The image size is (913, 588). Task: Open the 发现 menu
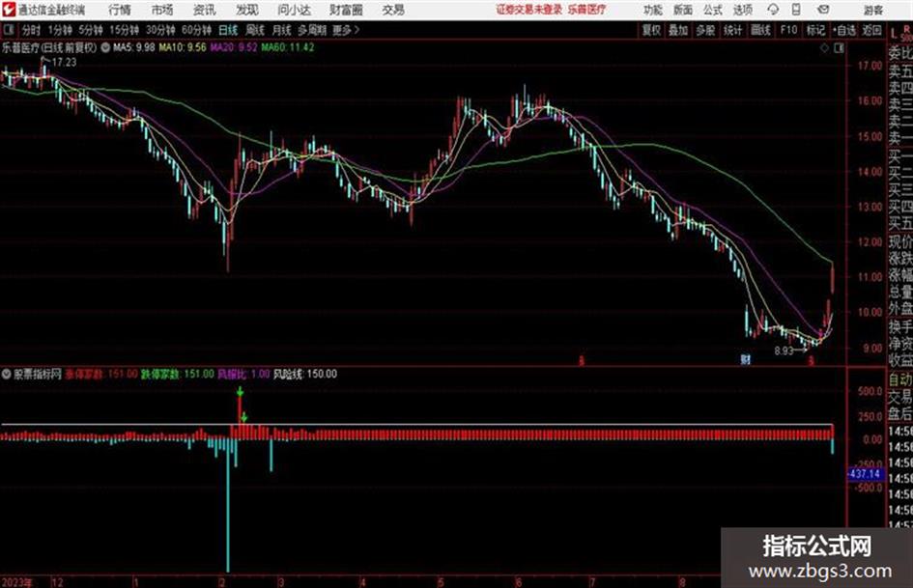coord(247,10)
